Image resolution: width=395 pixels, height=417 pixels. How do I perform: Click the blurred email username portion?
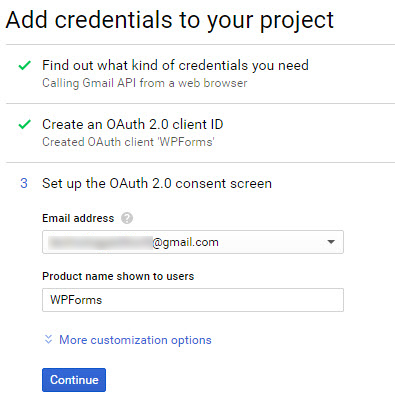(100, 242)
